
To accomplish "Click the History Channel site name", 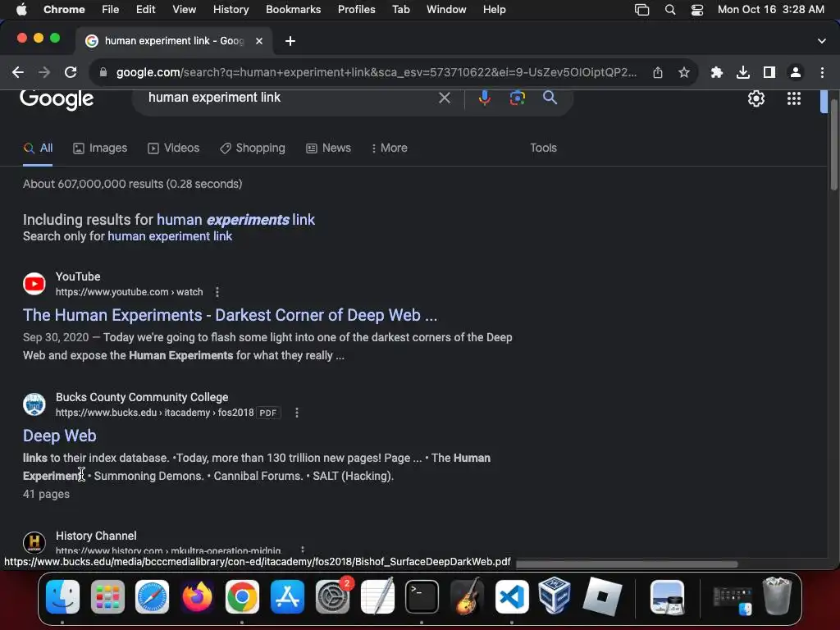I will (96, 536).
